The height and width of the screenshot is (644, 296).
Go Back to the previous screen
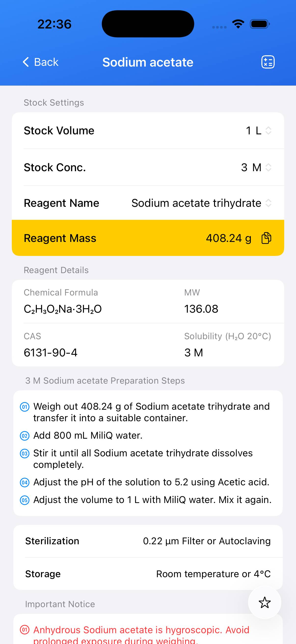click(46, 62)
